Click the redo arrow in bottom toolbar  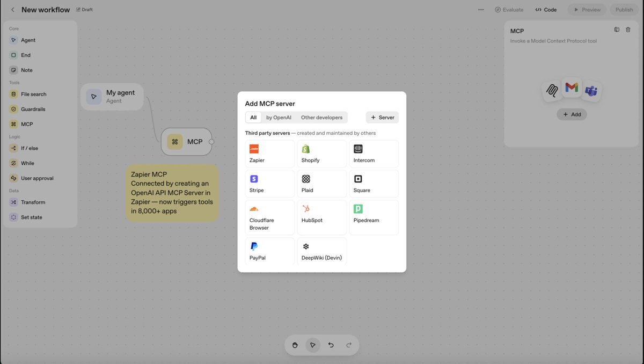[349, 345]
